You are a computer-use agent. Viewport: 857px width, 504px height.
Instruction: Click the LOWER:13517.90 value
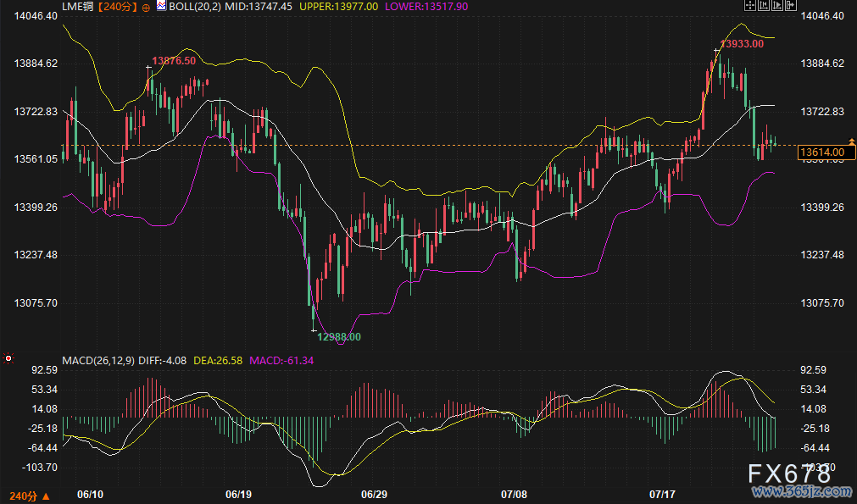pyautogui.click(x=426, y=7)
